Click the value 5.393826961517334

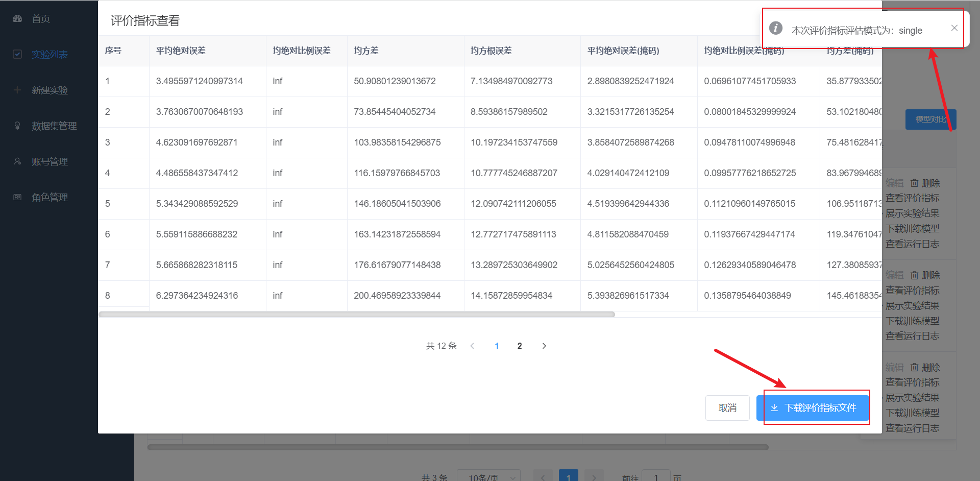coord(628,296)
